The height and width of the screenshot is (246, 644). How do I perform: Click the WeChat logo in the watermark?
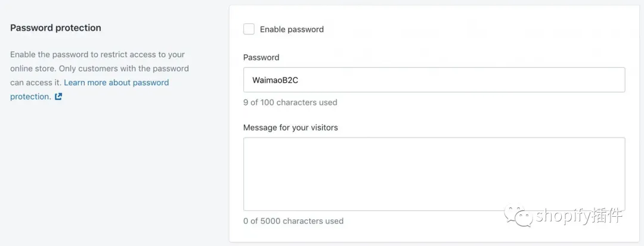[519, 216]
